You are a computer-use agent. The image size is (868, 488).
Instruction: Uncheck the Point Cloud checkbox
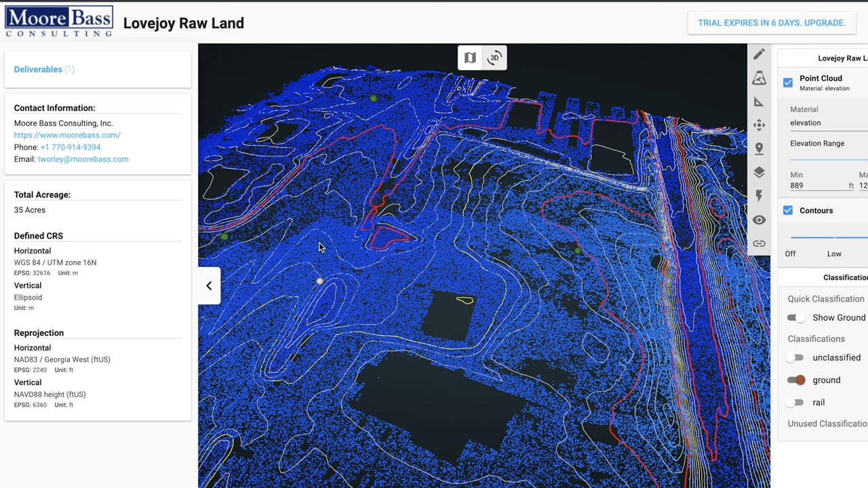[x=788, y=83]
